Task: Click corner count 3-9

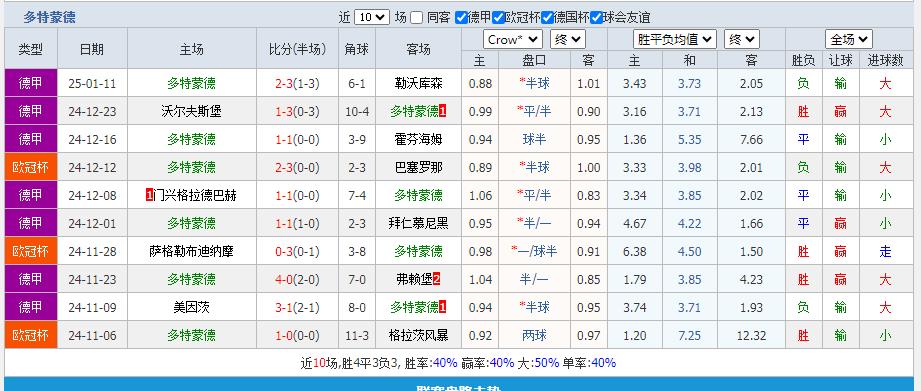Action: point(357,139)
